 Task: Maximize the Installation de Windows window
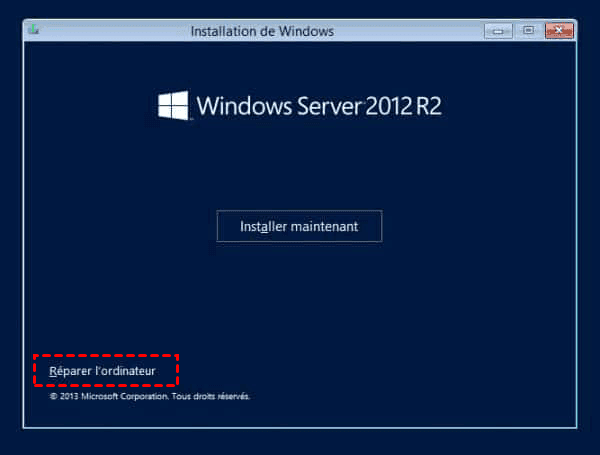tap(529, 31)
